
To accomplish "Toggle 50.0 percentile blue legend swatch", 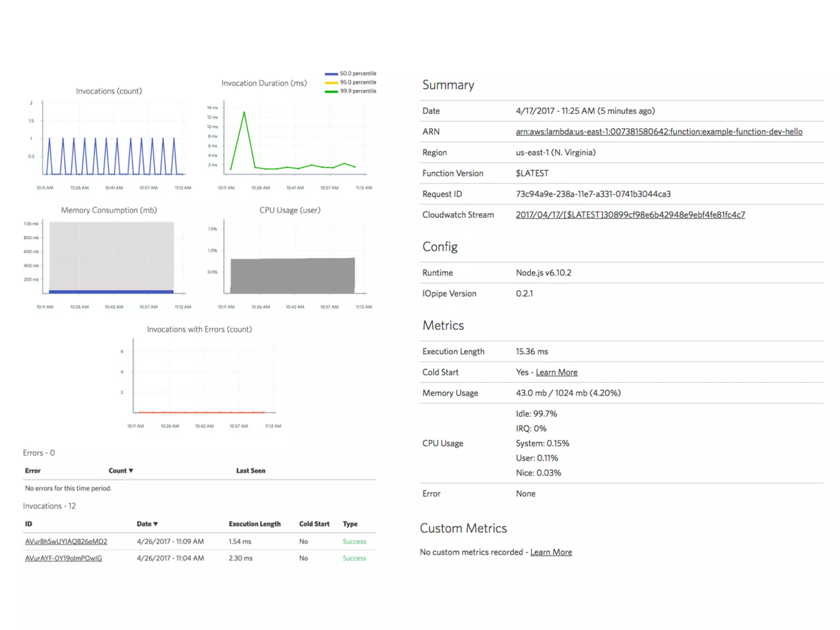I will (331, 74).
